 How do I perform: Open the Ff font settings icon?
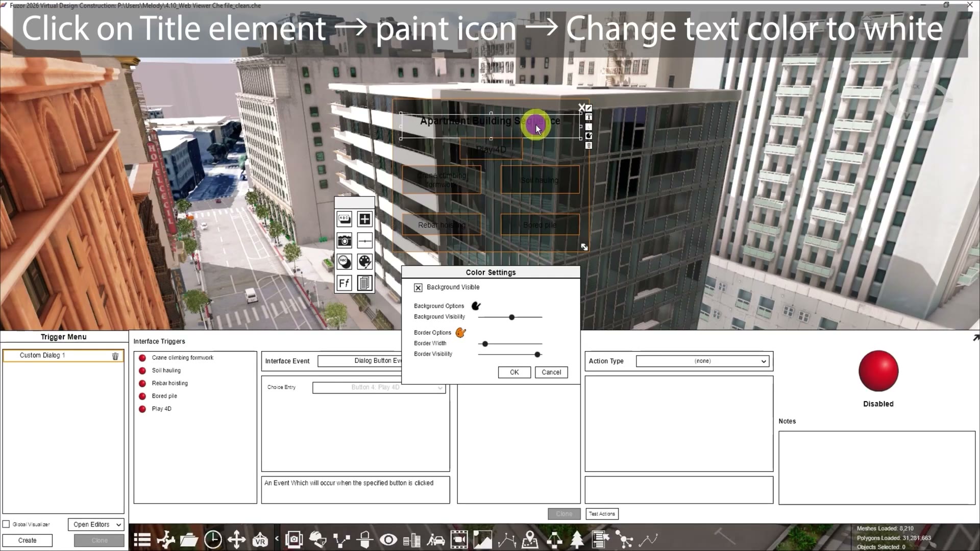click(345, 283)
